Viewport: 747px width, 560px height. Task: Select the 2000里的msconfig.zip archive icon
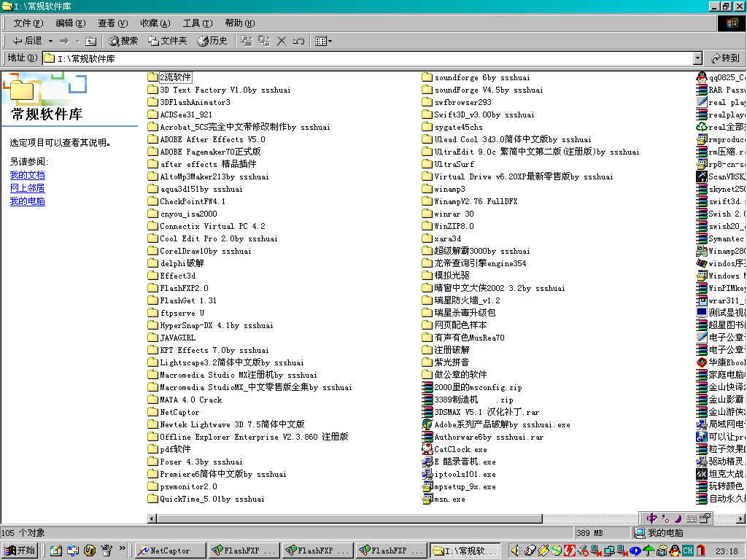click(427, 387)
